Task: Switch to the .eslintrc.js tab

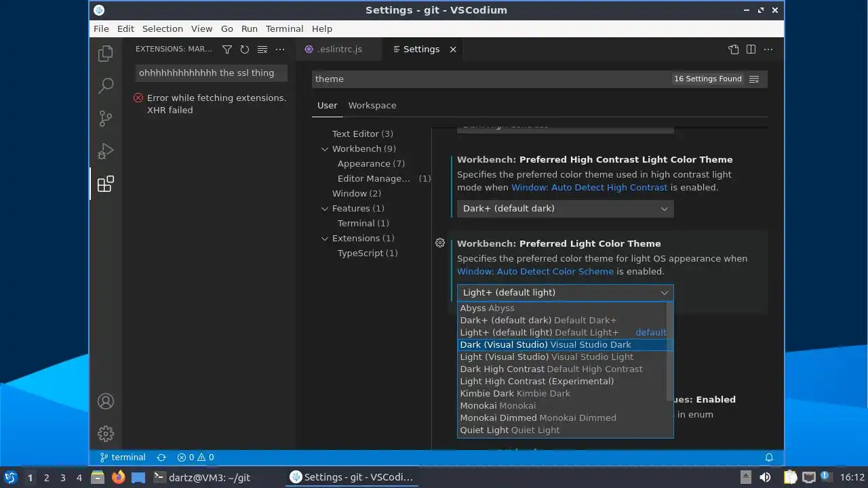Action: pos(339,49)
